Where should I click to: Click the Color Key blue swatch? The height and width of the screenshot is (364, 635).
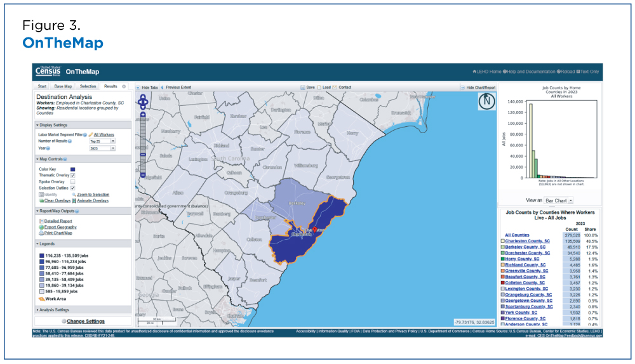73,169
